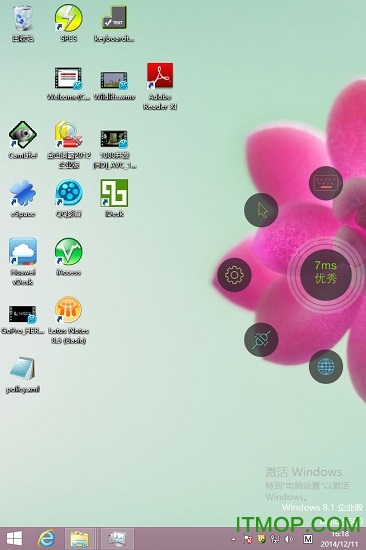The width and height of the screenshot is (366, 550).
Task: Open the Recycle Bin desktop icon
Action: pyautogui.click(x=23, y=24)
